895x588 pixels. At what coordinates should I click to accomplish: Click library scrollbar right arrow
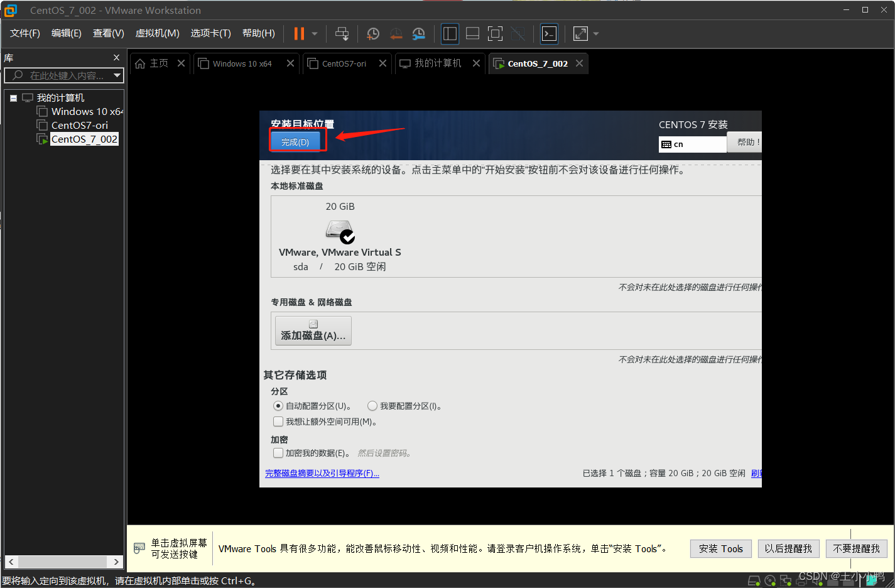coord(116,562)
